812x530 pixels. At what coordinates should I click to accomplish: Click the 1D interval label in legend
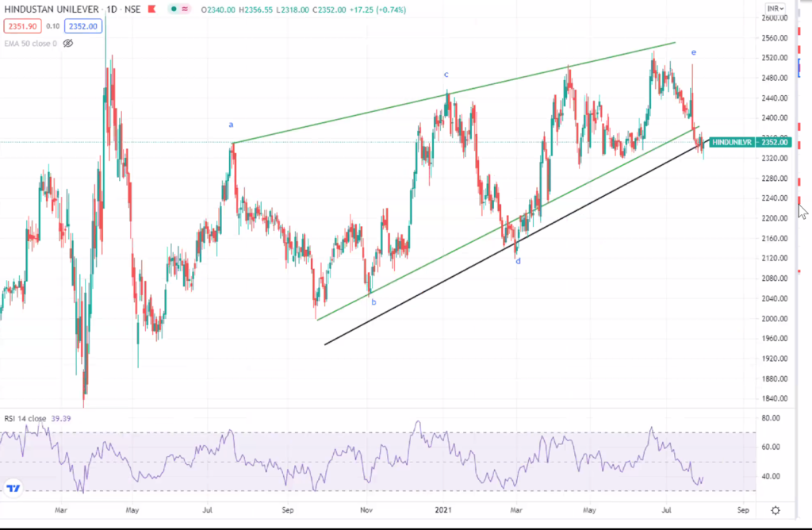pyautogui.click(x=111, y=10)
